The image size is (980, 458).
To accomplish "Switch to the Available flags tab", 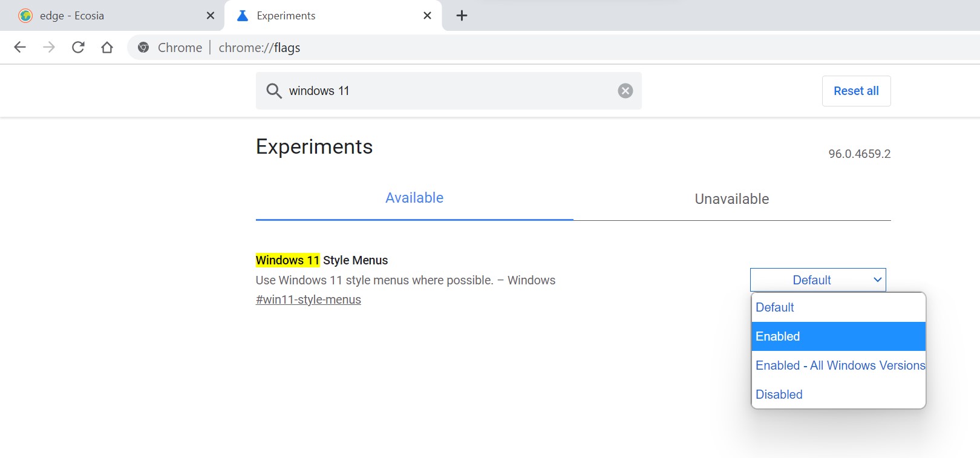I will coord(414,198).
